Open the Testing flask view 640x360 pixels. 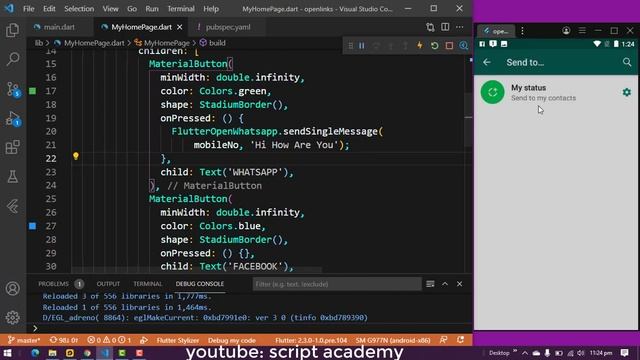click(x=13, y=177)
